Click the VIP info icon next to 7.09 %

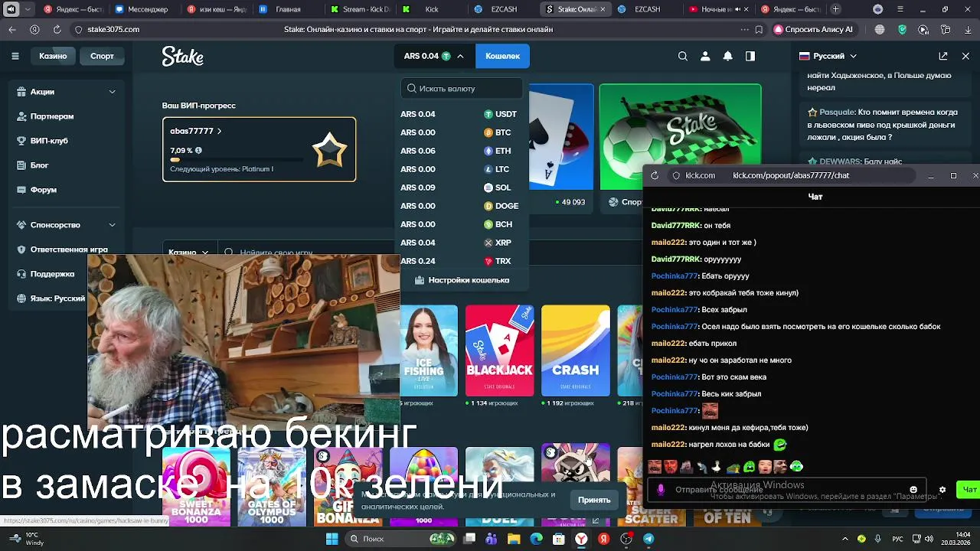(x=198, y=151)
